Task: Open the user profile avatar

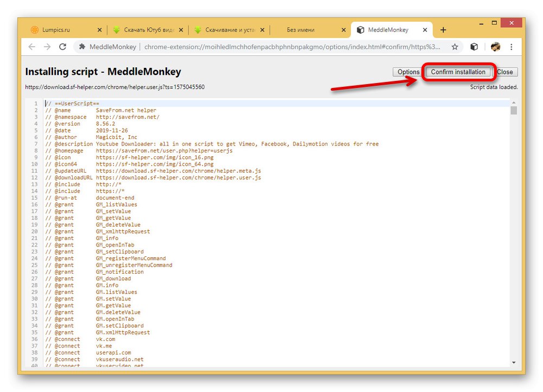Action: point(496,47)
